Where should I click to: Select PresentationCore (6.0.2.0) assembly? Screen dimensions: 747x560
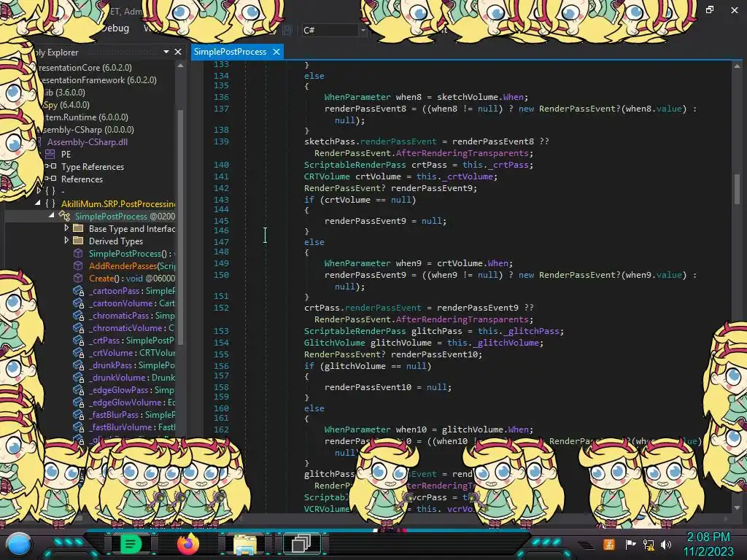point(85,68)
